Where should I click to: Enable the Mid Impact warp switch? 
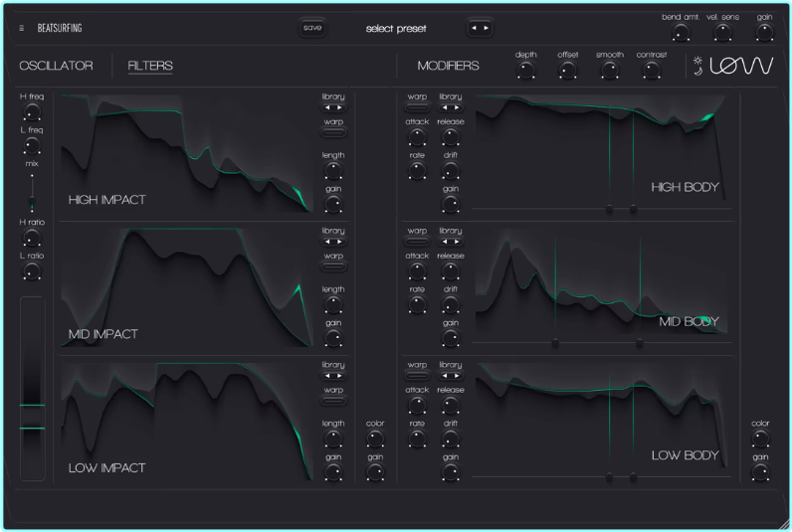tap(333, 266)
